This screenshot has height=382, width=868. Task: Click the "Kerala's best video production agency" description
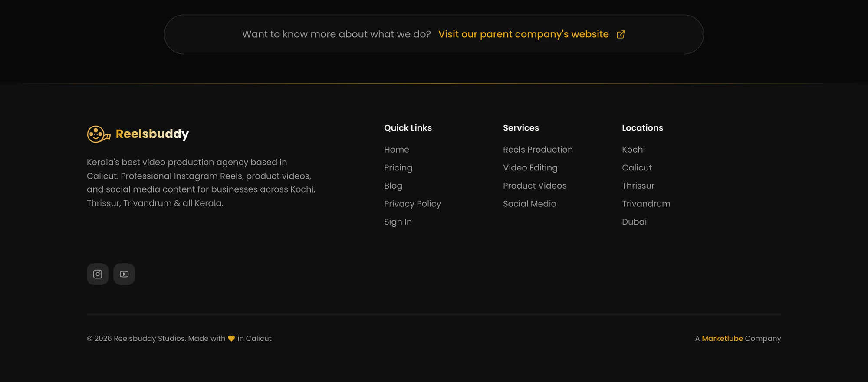[201, 183]
